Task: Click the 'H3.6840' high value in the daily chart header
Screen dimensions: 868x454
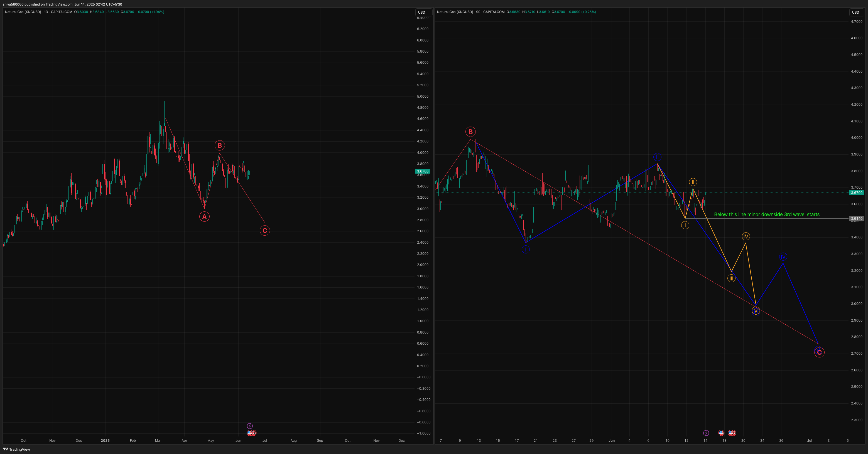Action: coord(97,12)
